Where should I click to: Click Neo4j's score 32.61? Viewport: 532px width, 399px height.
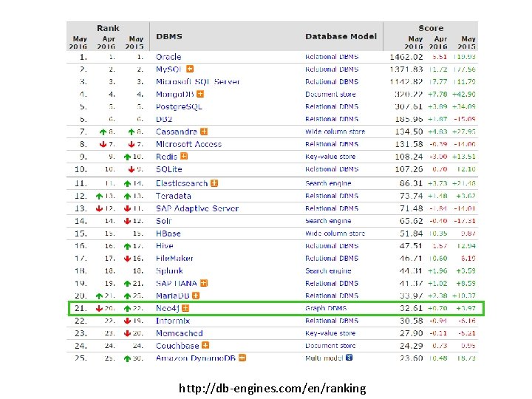pos(411,308)
